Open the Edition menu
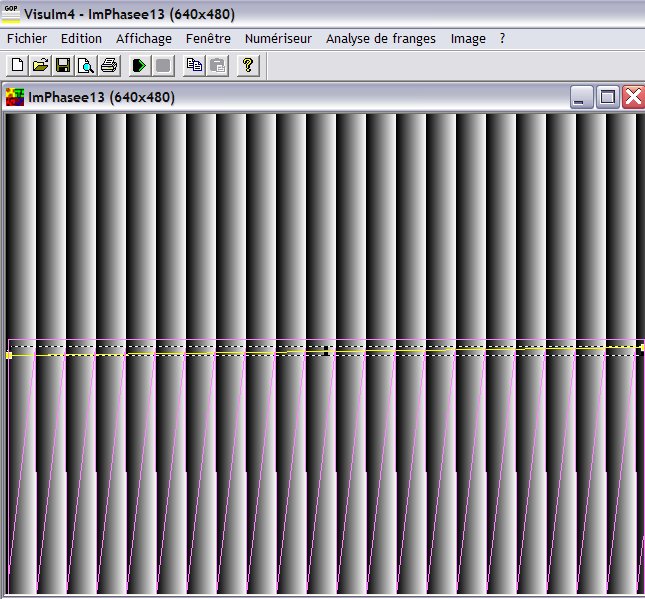645x599 pixels. click(81, 39)
